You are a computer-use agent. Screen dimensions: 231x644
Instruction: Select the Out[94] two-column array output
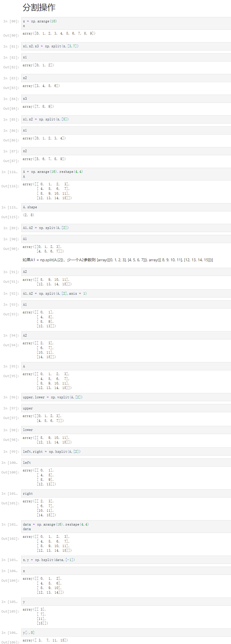click(39, 350)
